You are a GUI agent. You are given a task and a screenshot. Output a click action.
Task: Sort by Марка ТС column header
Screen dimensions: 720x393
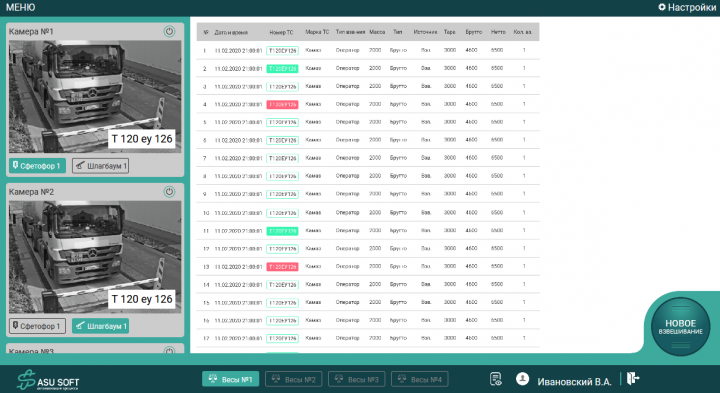coord(317,32)
